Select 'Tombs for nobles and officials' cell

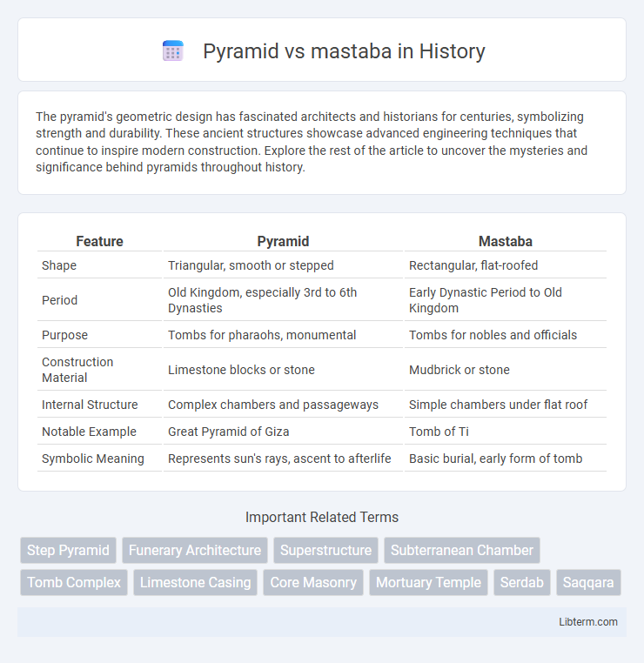[x=506, y=335]
